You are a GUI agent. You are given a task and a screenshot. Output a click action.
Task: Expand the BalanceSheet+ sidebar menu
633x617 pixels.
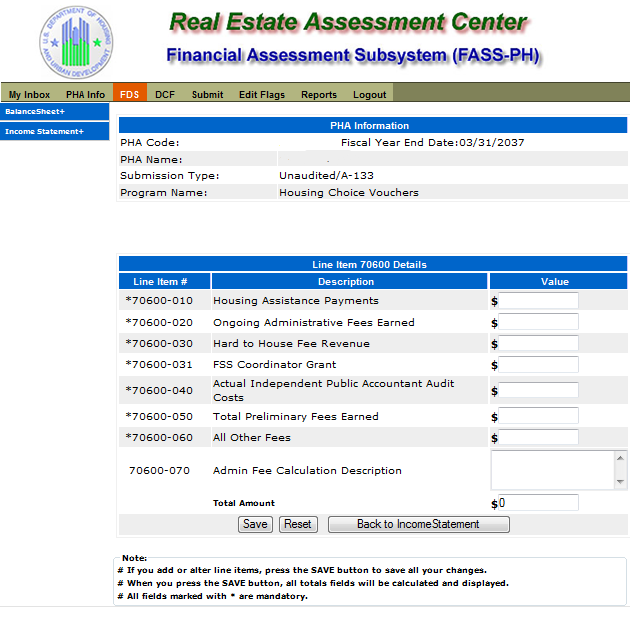click(54, 111)
